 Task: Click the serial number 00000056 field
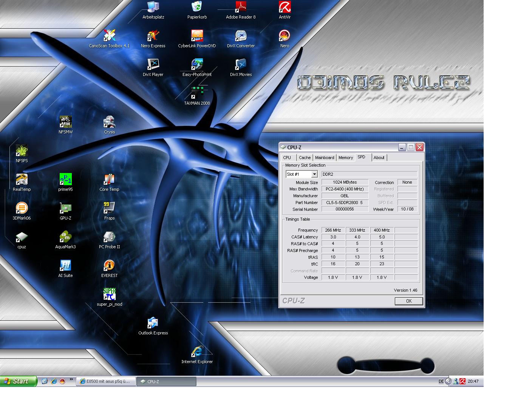coord(345,209)
